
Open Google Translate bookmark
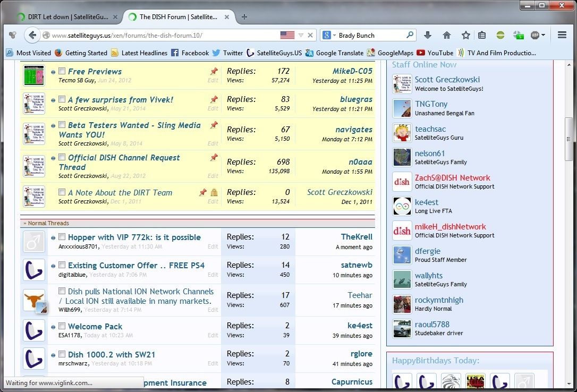click(334, 53)
